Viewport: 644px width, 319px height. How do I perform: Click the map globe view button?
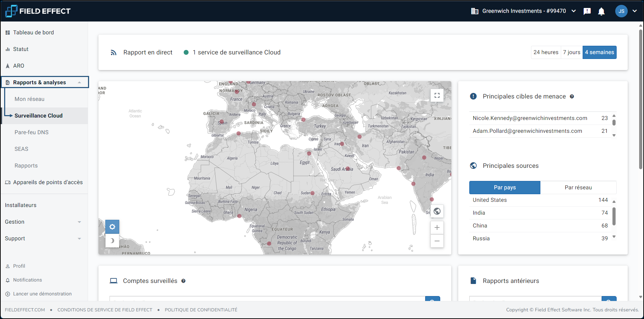click(x=437, y=211)
